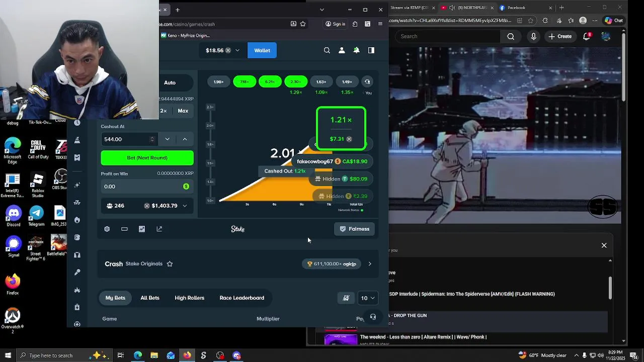Click Sign in in Firefox toolbar
The height and width of the screenshot is (362, 644).
335,24
